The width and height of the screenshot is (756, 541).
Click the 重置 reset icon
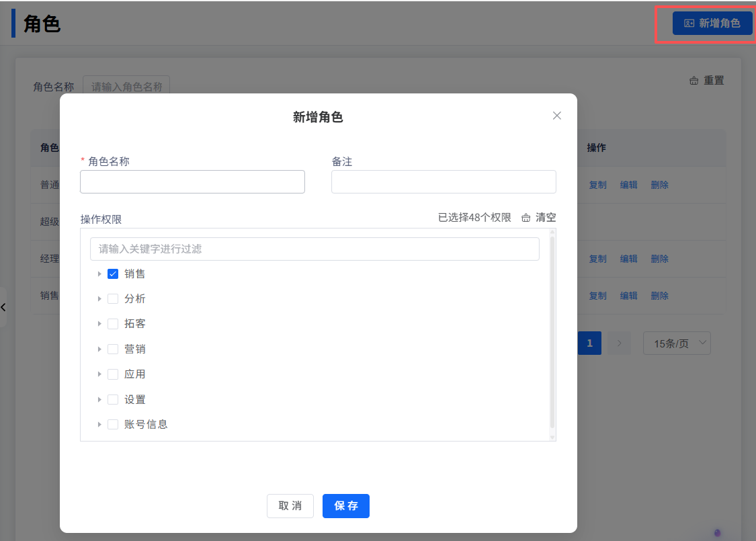pyautogui.click(x=694, y=81)
